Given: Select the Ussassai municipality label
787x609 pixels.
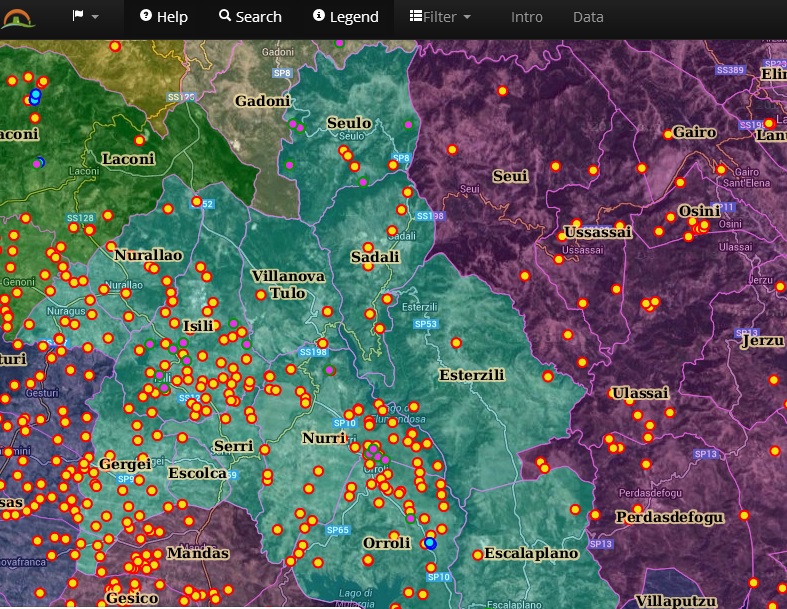Looking at the screenshot, I should (x=598, y=232).
